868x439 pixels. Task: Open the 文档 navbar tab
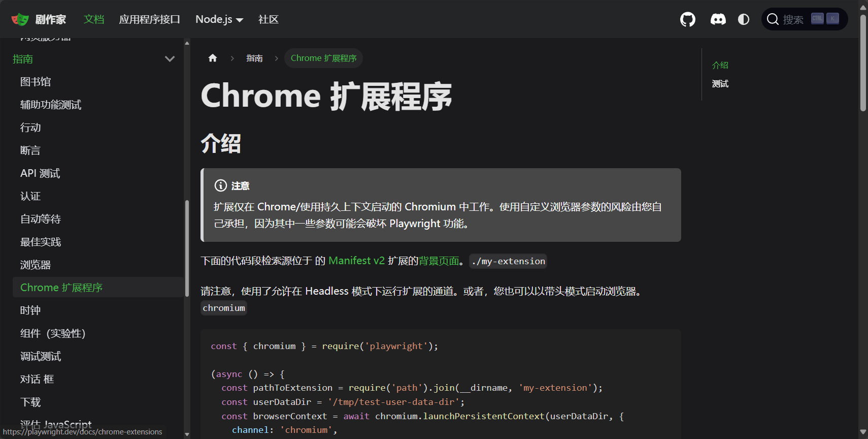94,19
